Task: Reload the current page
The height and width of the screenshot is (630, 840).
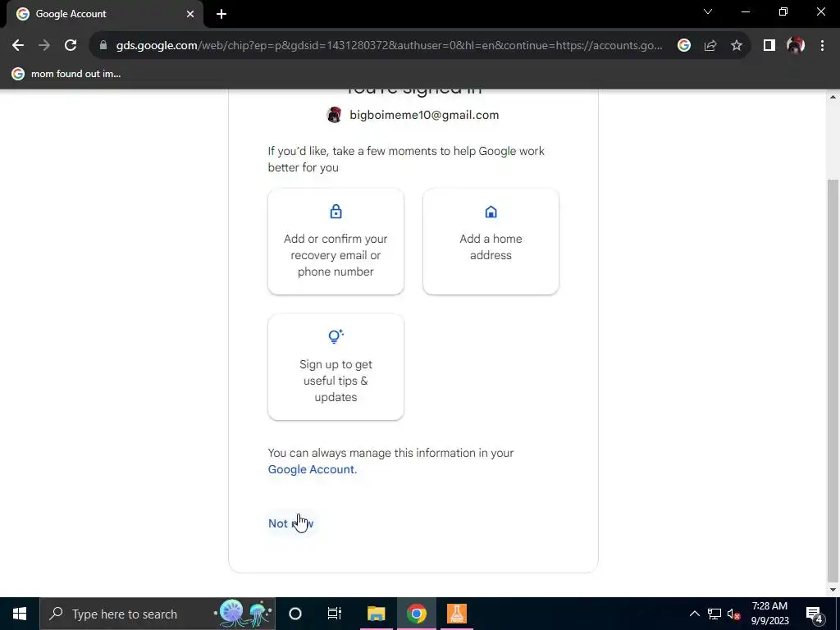Action: [71, 46]
